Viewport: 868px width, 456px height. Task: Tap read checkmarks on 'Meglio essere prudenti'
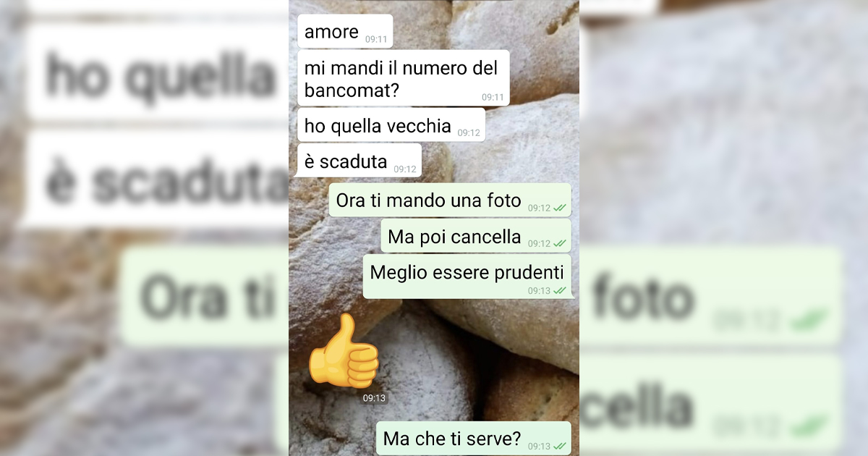coord(560,290)
